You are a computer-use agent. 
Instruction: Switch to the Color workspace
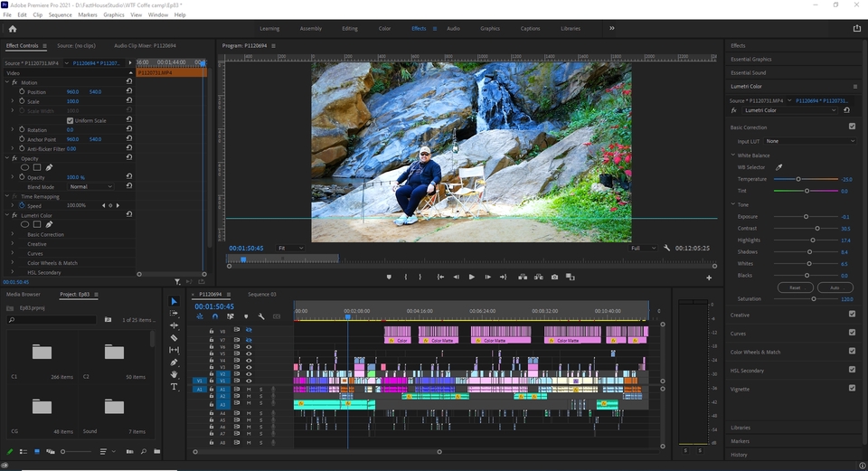[x=385, y=28]
